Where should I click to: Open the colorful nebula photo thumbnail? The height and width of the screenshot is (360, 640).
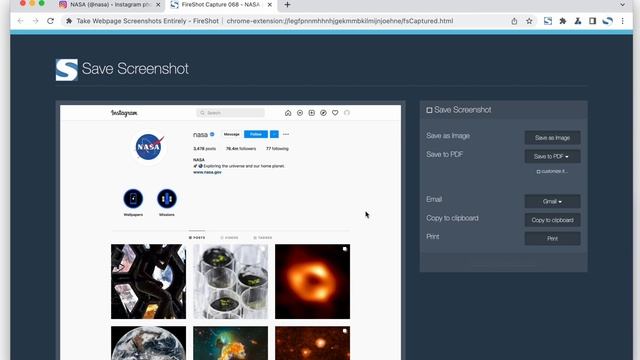point(231,343)
